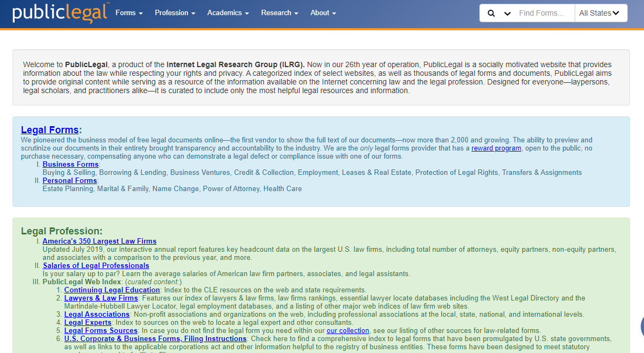Click 'Internet Legal Research Group (ILRG)' text
The image size is (644, 353).
[x=236, y=64]
